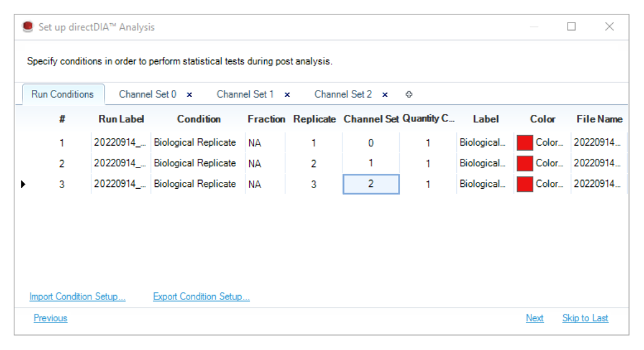
Task: Click Fraction NA cell in row 1
Action: tap(265, 142)
